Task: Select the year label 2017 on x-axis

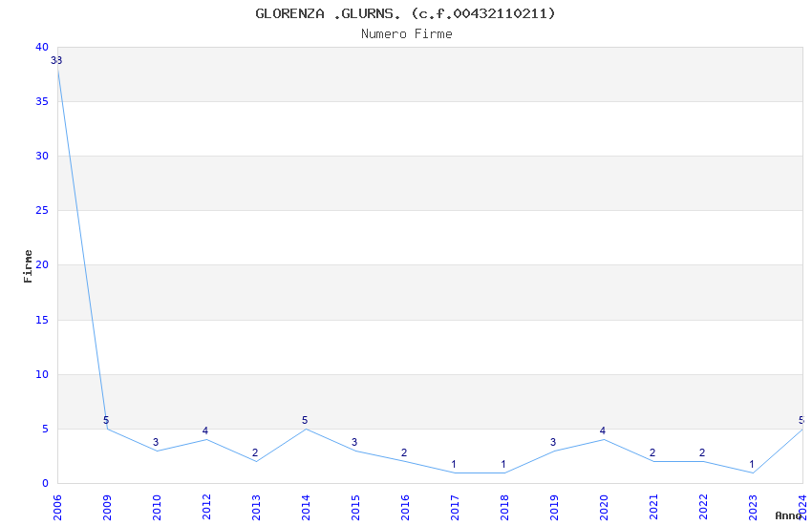Action: (x=455, y=508)
